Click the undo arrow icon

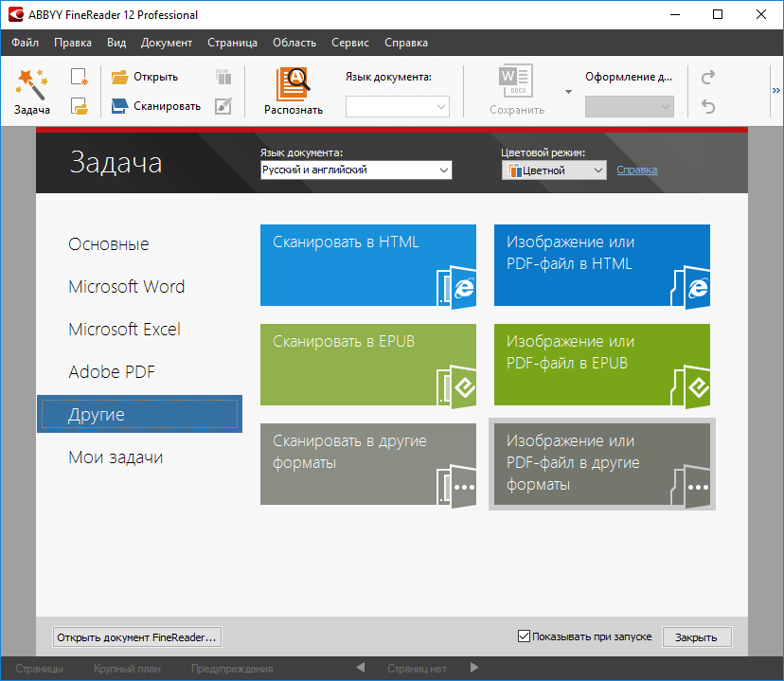708,106
